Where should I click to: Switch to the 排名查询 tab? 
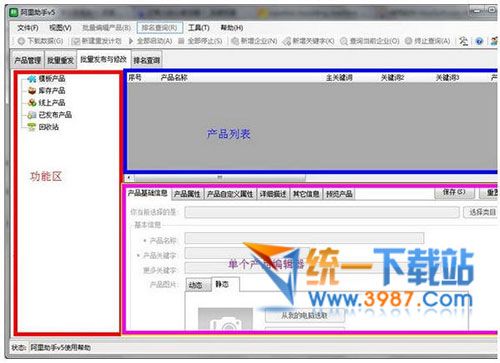(x=147, y=60)
